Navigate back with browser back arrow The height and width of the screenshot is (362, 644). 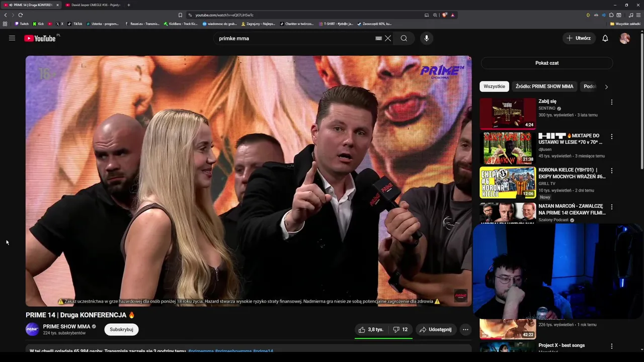click(x=6, y=15)
